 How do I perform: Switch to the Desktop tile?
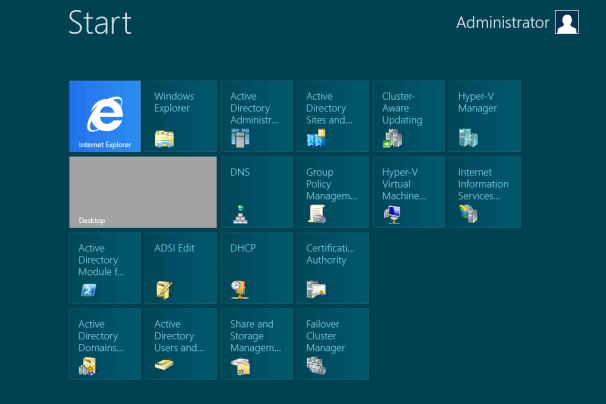point(143,192)
